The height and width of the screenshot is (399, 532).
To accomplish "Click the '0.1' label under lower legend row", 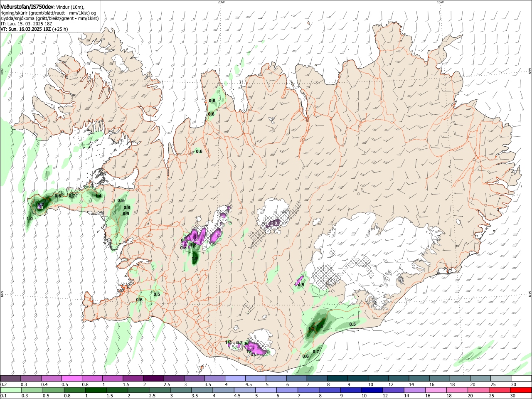I will [3, 396].
